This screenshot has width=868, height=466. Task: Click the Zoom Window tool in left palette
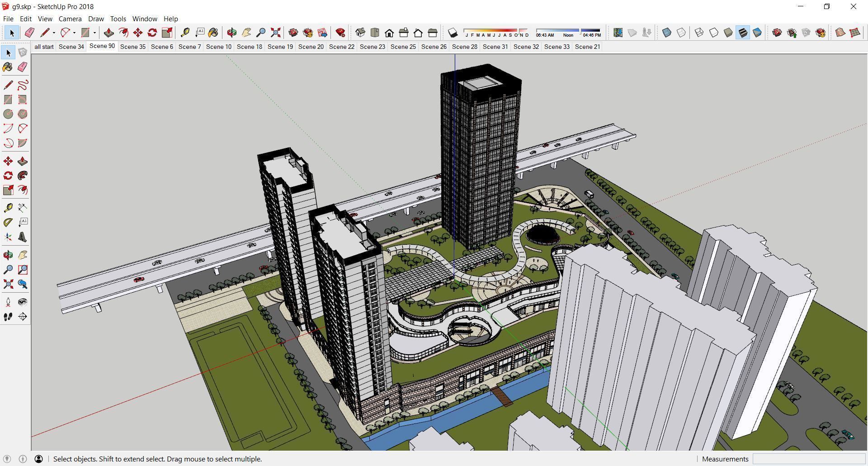(23, 270)
